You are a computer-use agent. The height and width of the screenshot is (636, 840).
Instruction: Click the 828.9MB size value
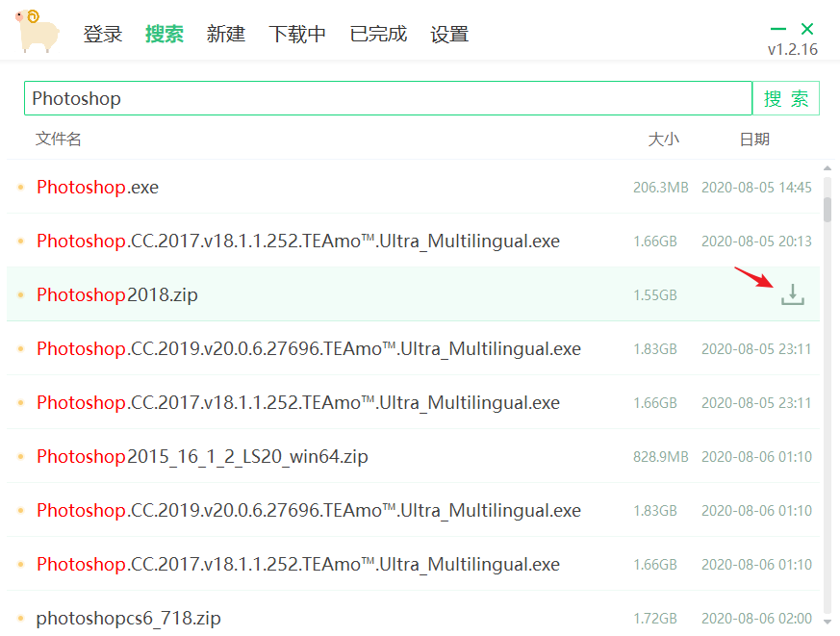660,456
